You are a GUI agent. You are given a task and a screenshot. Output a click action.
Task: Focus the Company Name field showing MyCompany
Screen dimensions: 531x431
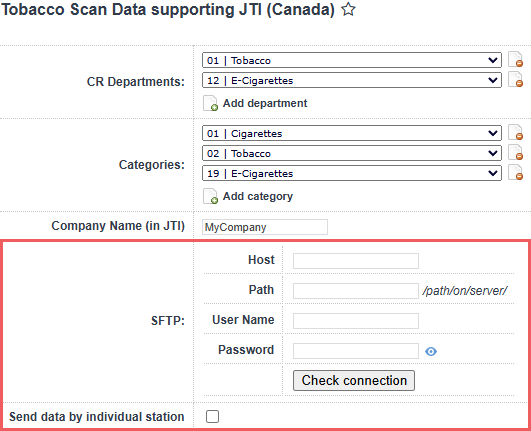coord(265,227)
